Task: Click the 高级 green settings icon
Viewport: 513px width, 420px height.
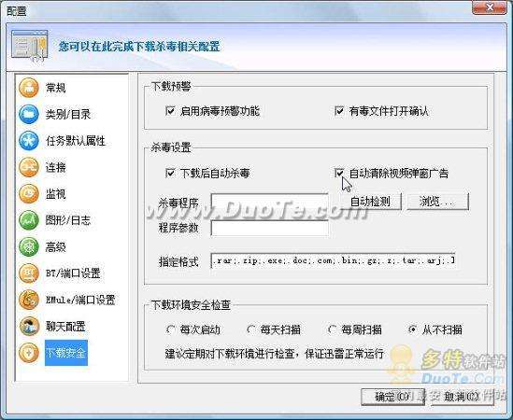Action: [x=29, y=246]
